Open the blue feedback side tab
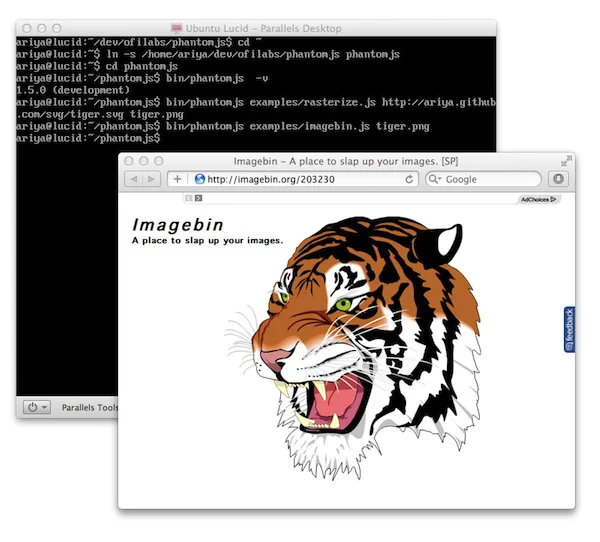This screenshot has width=600, height=542. 569,330
